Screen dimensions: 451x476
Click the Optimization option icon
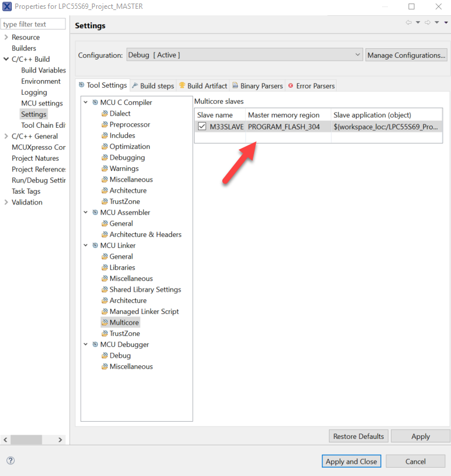tap(104, 147)
